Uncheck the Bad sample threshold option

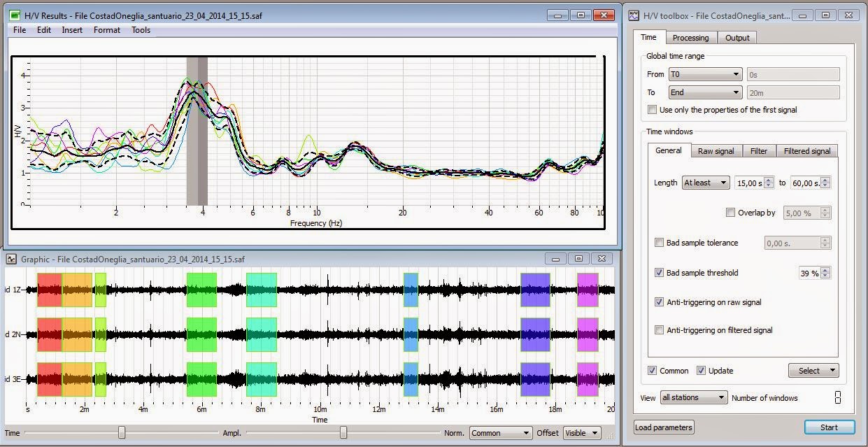click(x=659, y=273)
